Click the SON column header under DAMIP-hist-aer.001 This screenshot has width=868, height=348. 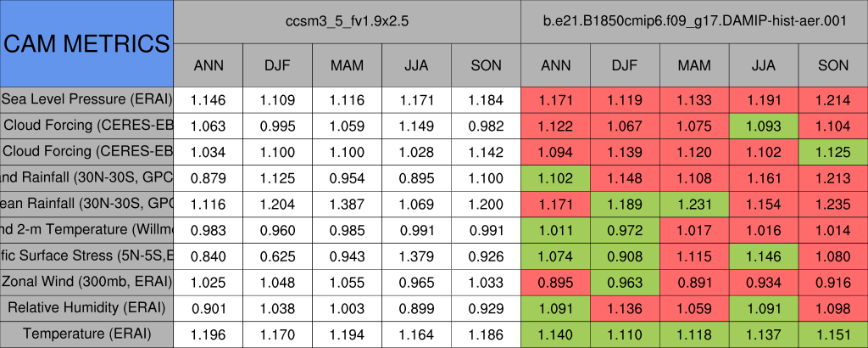click(833, 65)
